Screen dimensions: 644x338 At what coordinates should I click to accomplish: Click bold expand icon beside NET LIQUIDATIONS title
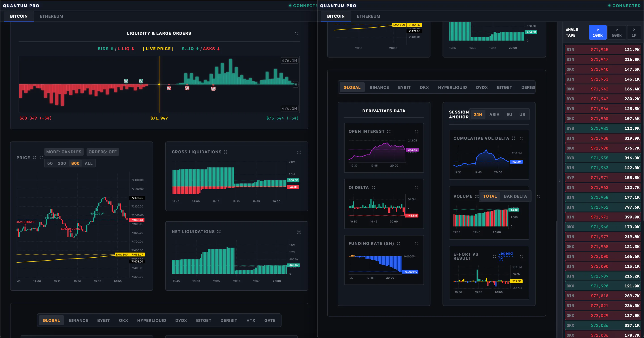point(219,232)
